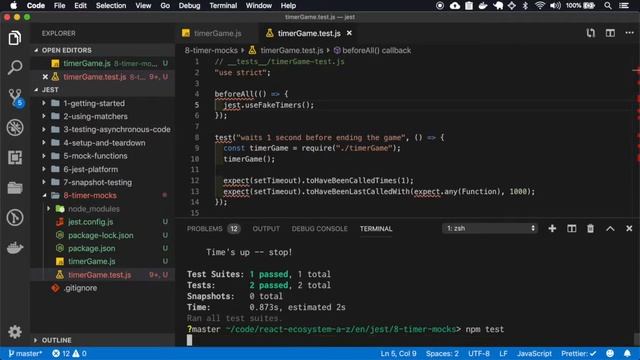Change the file encoding UTF-8
This screenshot has width=640, height=360.
click(479, 353)
